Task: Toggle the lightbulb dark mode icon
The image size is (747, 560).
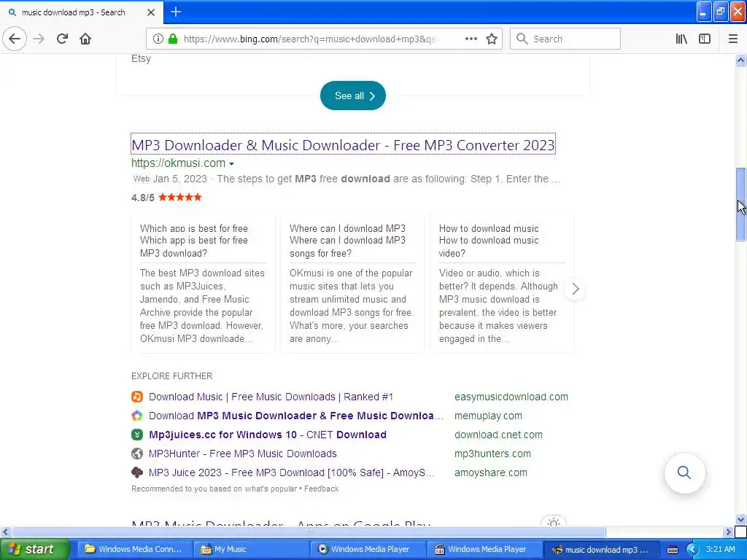Action: point(553,522)
